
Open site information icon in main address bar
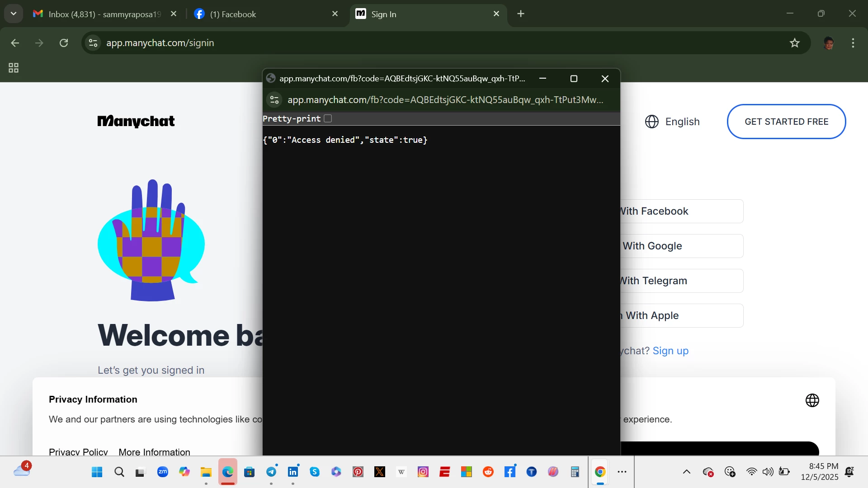coord(93,43)
